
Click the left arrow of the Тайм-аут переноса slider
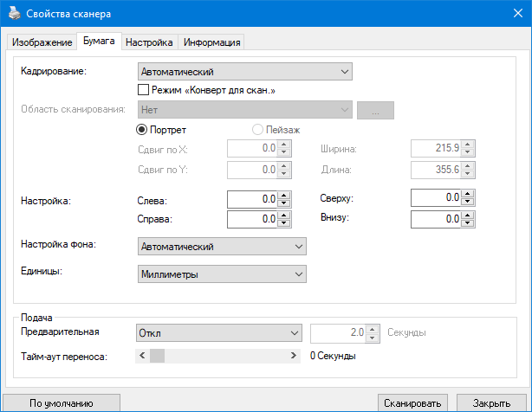pyautogui.click(x=141, y=355)
